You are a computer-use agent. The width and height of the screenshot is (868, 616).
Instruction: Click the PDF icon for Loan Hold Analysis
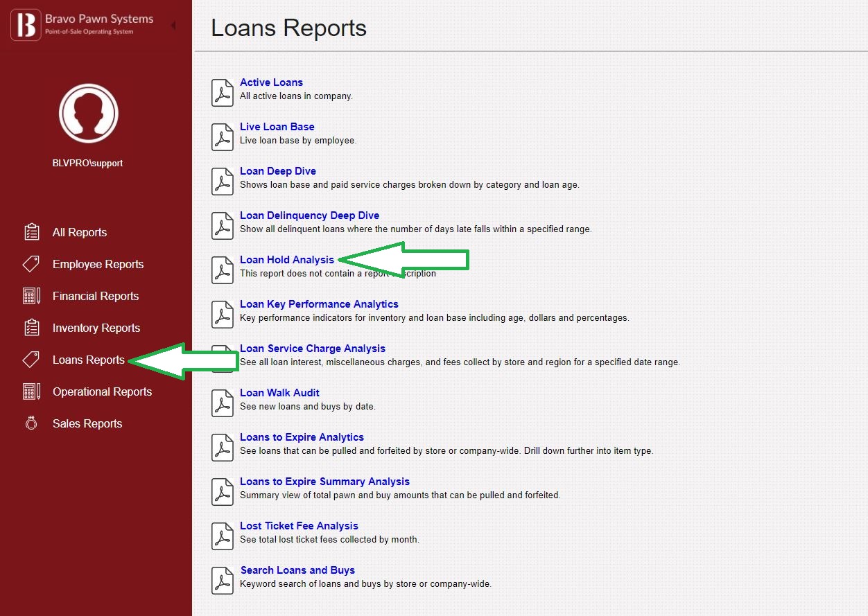click(222, 270)
